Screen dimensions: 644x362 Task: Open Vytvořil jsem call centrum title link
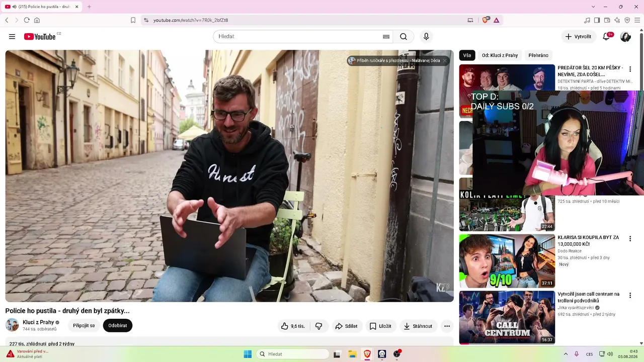[x=588, y=297]
